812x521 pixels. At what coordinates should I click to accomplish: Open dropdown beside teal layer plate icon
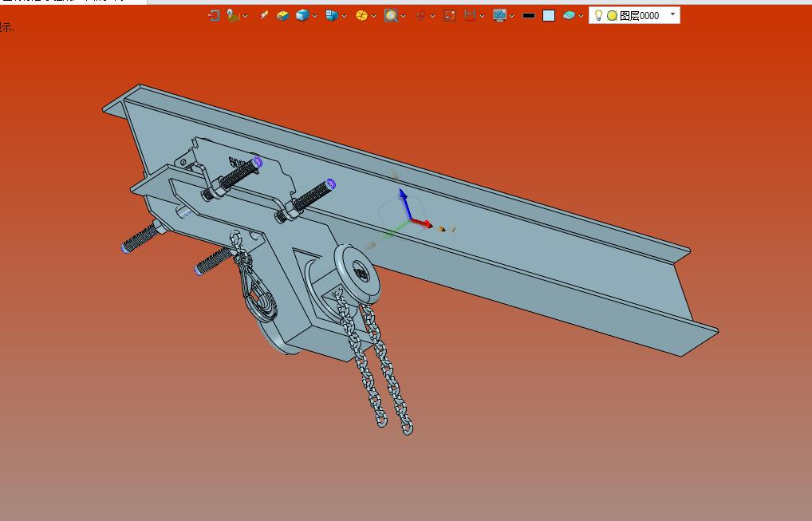tap(581, 16)
